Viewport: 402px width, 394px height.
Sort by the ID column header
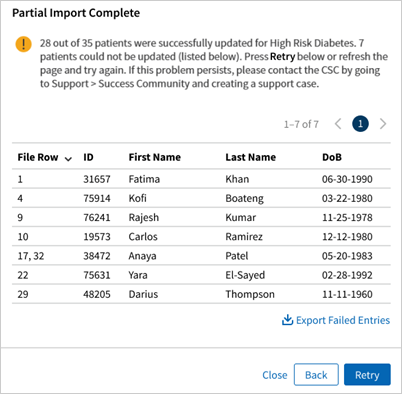coord(88,157)
